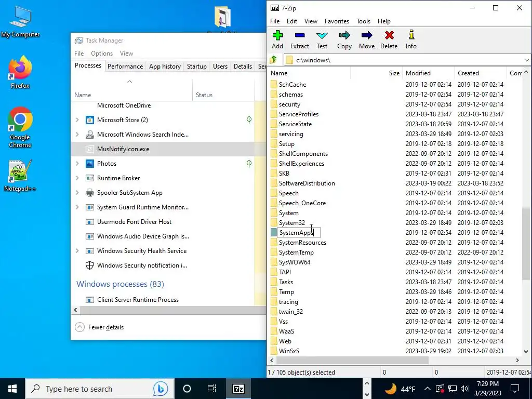Viewport: 532px width, 399px height.
Task: Expand System Guard Runtime Monitor process
Action: click(x=77, y=207)
